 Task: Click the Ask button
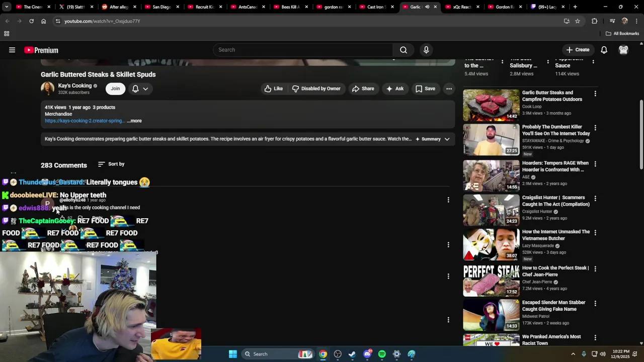(394, 88)
